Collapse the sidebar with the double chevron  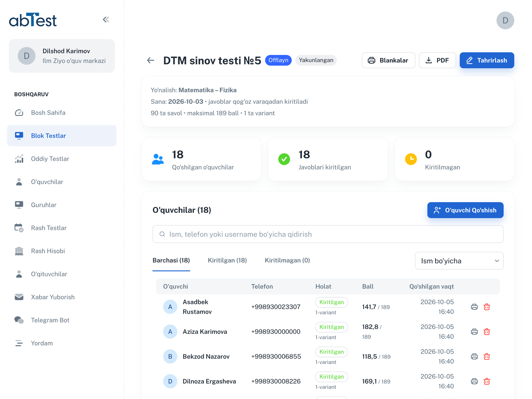106,20
